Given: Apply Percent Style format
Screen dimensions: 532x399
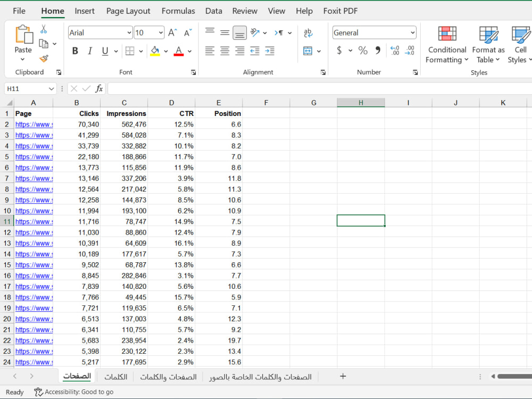Looking at the screenshot, I should 363,51.
